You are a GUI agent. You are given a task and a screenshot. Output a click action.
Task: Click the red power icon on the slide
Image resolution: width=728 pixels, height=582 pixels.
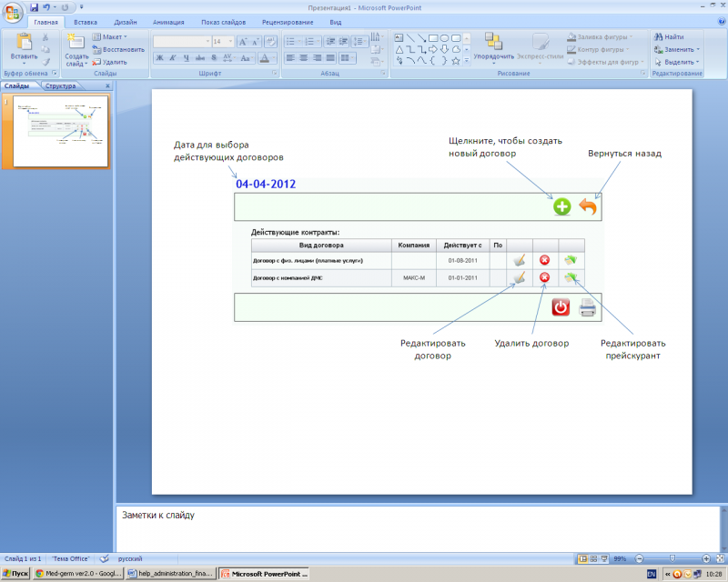click(x=561, y=308)
